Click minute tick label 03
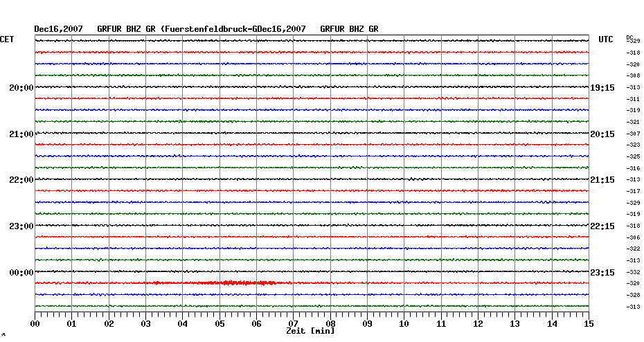Image resolution: width=644 pixels, height=342 pixels. (x=146, y=324)
